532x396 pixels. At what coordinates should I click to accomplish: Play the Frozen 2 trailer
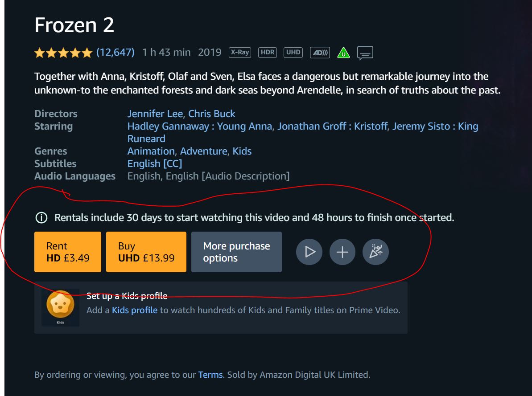click(309, 252)
